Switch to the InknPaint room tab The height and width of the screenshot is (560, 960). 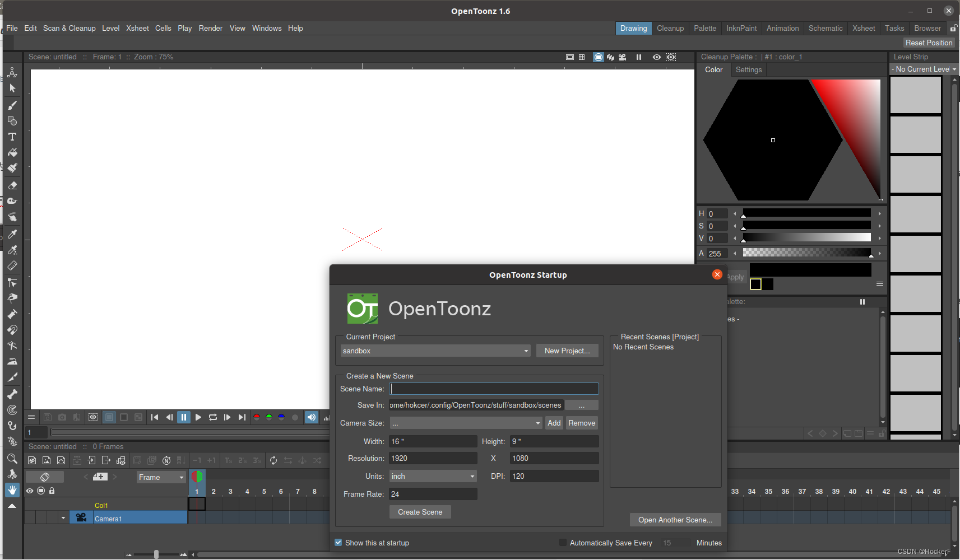[x=741, y=28]
